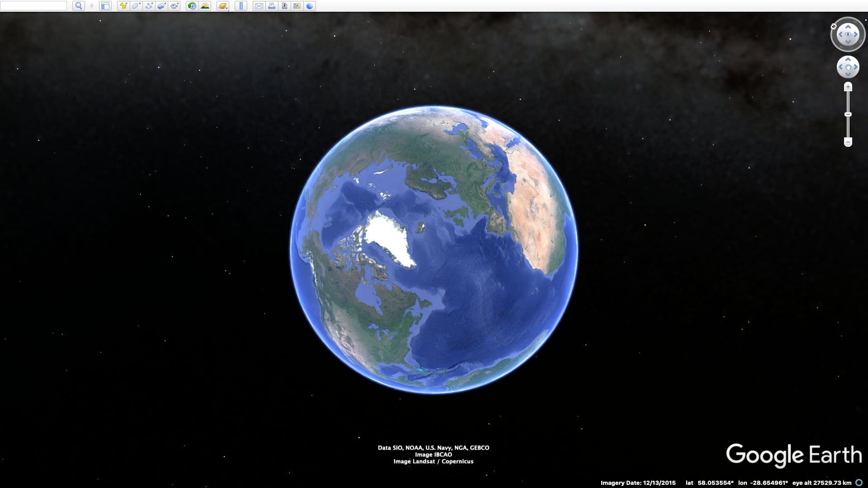Draw a polygon on the globe
This screenshot has height=488, width=868.
136,6
